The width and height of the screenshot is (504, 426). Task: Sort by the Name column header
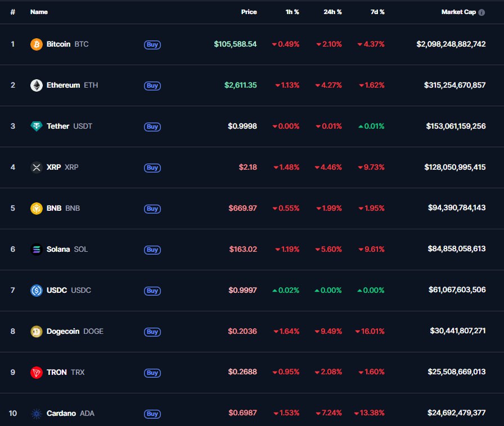39,12
